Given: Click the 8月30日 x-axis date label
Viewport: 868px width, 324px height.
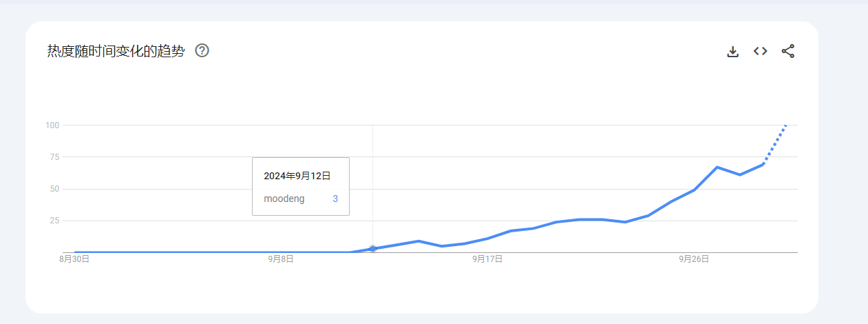Looking at the screenshot, I should point(74,259).
